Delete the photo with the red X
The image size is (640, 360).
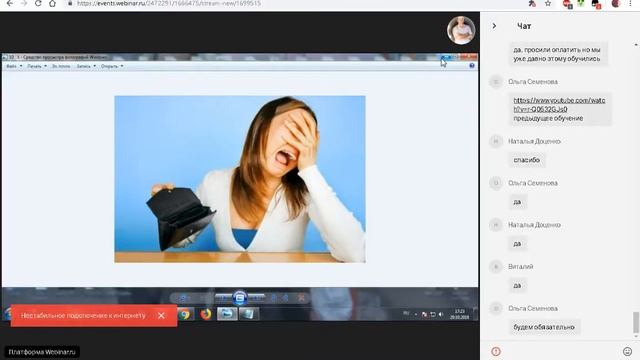coord(301,298)
